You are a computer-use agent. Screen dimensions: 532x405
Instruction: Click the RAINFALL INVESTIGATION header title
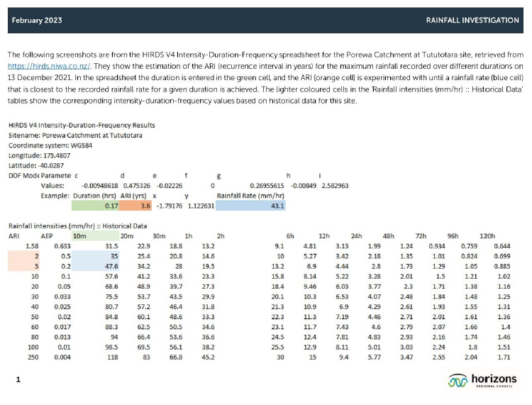click(x=472, y=21)
